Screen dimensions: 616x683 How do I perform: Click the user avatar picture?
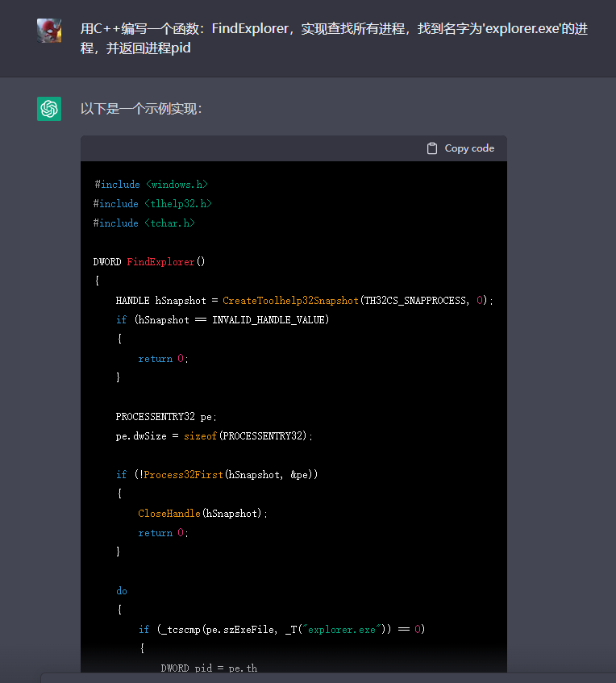pyautogui.click(x=49, y=31)
